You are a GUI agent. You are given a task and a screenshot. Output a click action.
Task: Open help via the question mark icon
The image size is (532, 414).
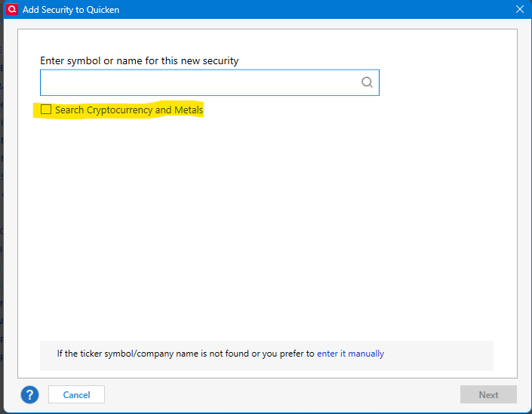coord(29,394)
